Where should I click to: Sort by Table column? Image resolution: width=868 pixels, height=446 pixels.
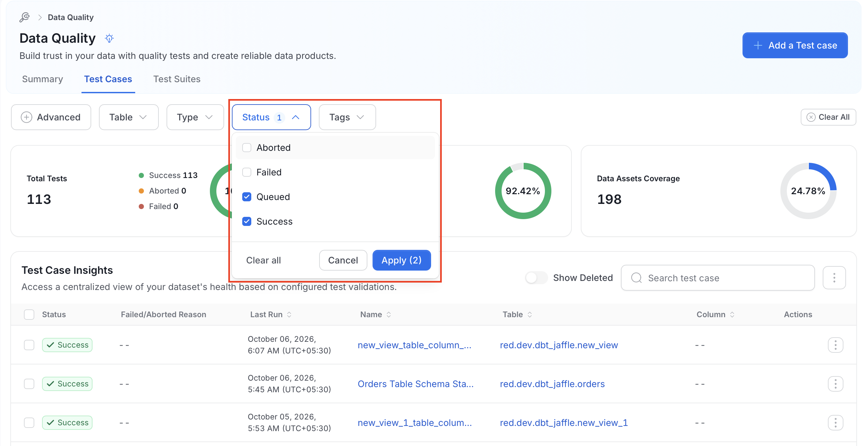[x=530, y=315]
